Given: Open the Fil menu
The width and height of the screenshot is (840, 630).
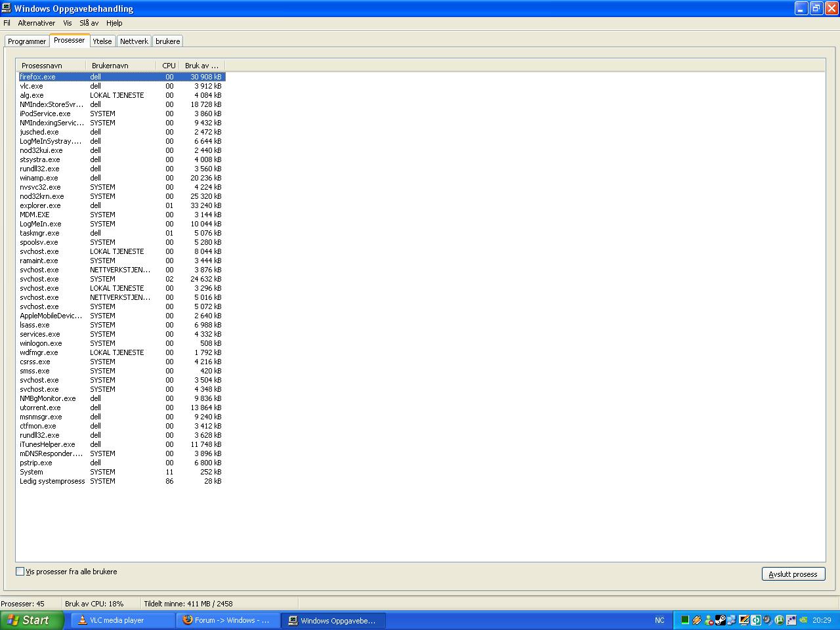Looking at the screenshot, I should point(7,23).
